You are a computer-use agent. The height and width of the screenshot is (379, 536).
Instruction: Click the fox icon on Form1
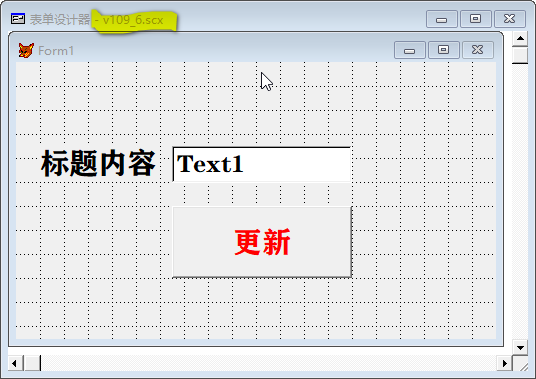(x=26, y=51)
